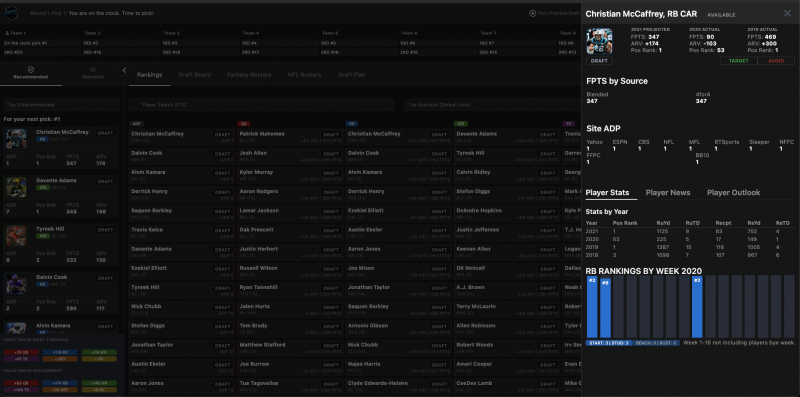Draft Davante Adams from the WR column
The height and width of the screenshot is (397, 800).
tap(547, 135)
